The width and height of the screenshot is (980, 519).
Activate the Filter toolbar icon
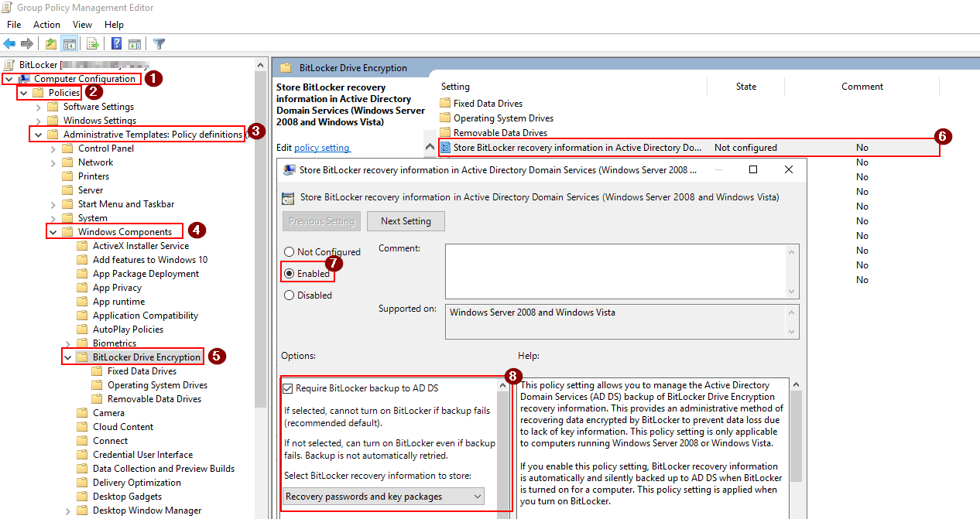158,43
